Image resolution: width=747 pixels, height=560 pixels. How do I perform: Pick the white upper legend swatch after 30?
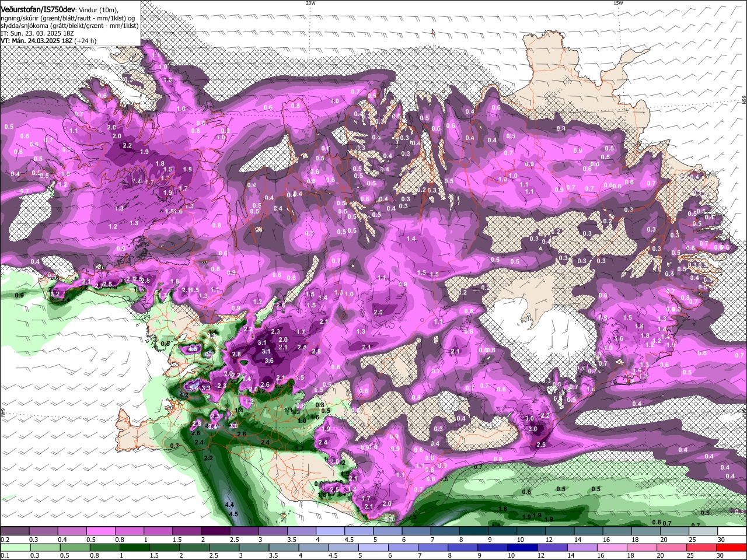(732, 531)
